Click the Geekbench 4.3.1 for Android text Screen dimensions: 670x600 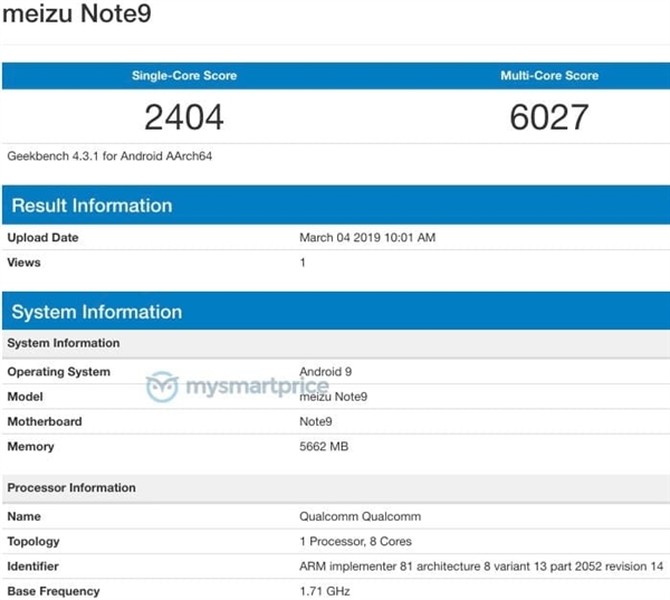coord(110,156)
